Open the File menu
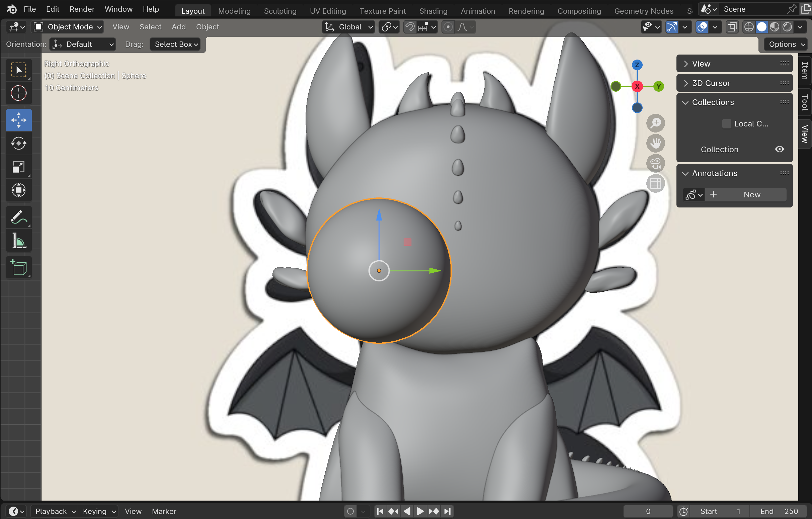Viewport: 812px width, 519px height. (x=30, y=9)
